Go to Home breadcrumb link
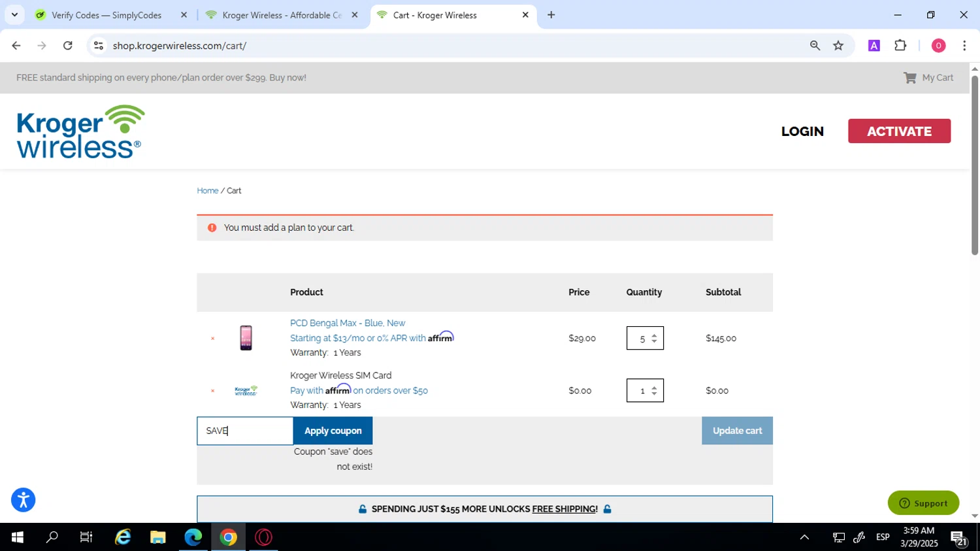Screen dimensions: 980x551 (x=208, y=191)
